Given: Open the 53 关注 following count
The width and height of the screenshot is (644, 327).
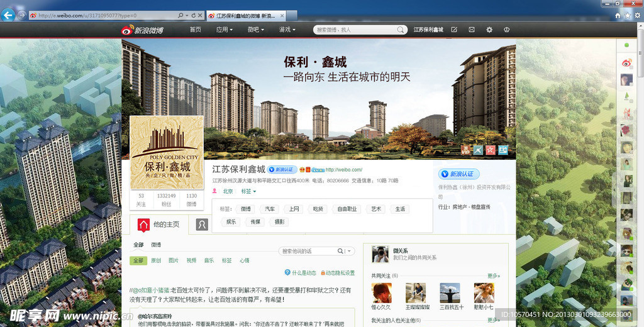Looking at the screenshot, I should pos(142,199).
